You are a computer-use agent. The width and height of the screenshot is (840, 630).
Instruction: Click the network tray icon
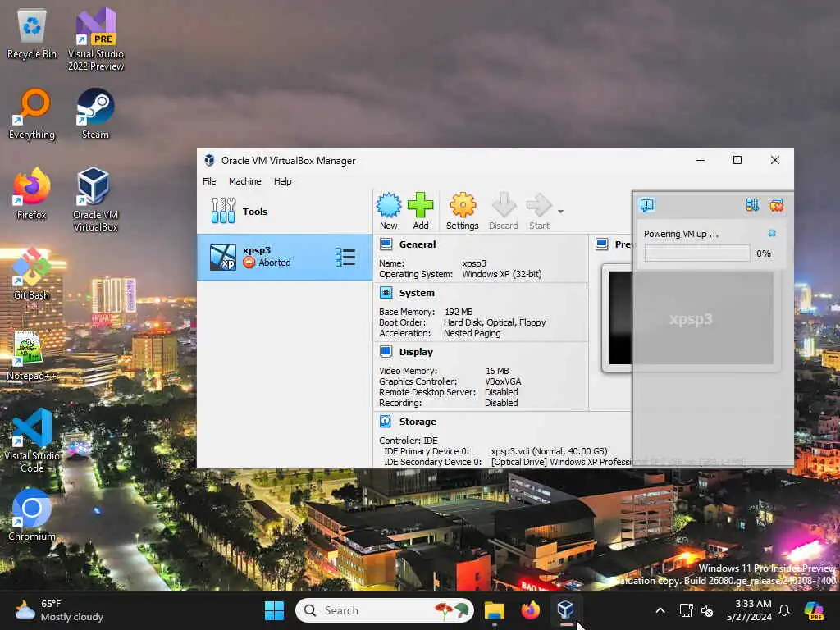[x=687, y=610]
